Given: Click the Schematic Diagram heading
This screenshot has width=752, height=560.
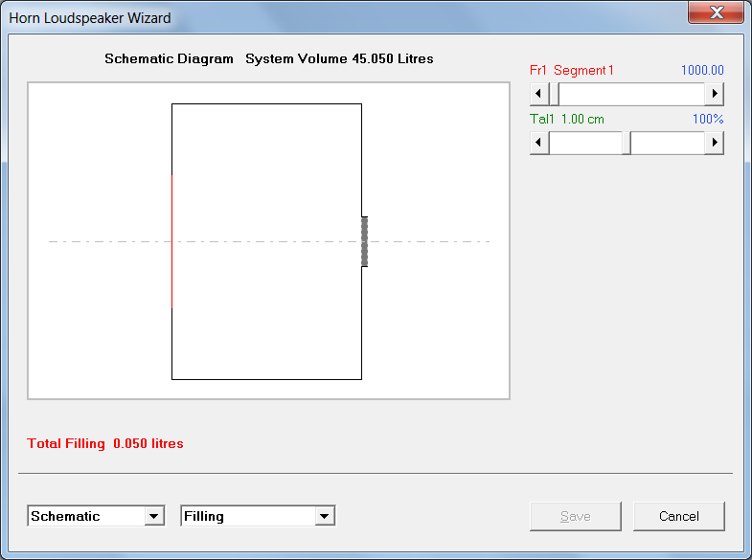Looking at the screenshot, I should [x=169, y=58].
